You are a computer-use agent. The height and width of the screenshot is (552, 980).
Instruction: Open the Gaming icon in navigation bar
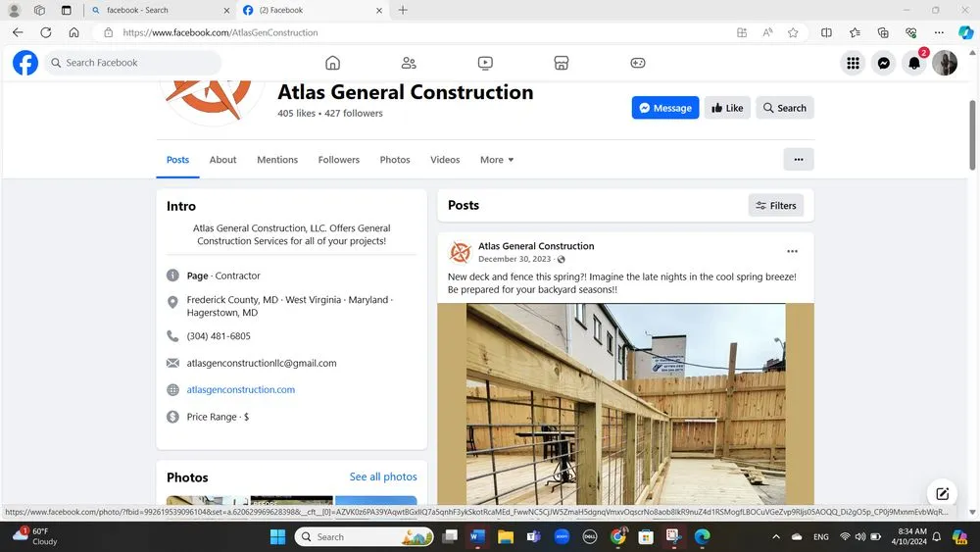click(637, 63)
